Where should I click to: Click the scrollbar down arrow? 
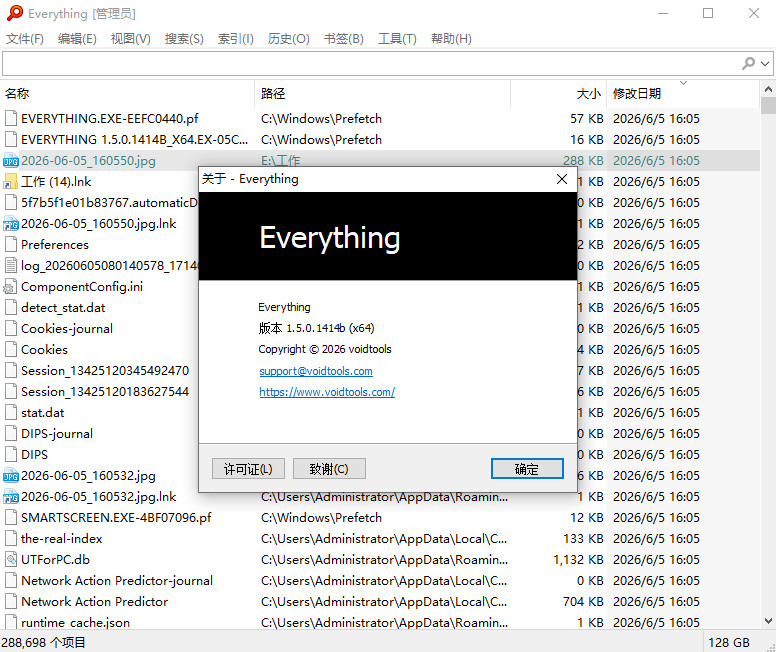768,621
